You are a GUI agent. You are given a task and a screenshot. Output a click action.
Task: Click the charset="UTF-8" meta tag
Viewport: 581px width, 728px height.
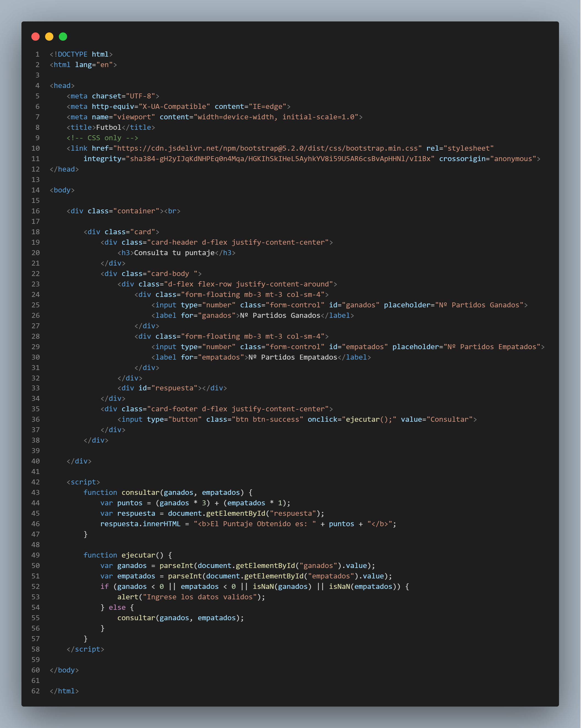coord(113,96)
